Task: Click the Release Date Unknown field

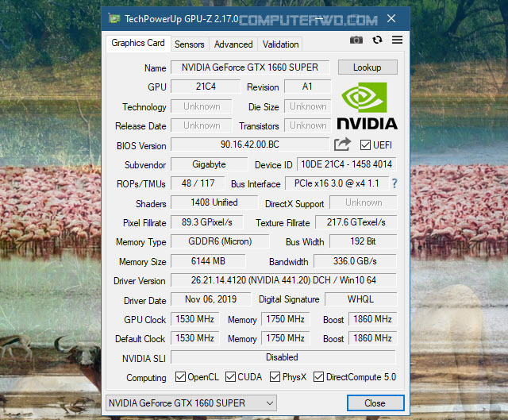Action: tap(202, 125)
